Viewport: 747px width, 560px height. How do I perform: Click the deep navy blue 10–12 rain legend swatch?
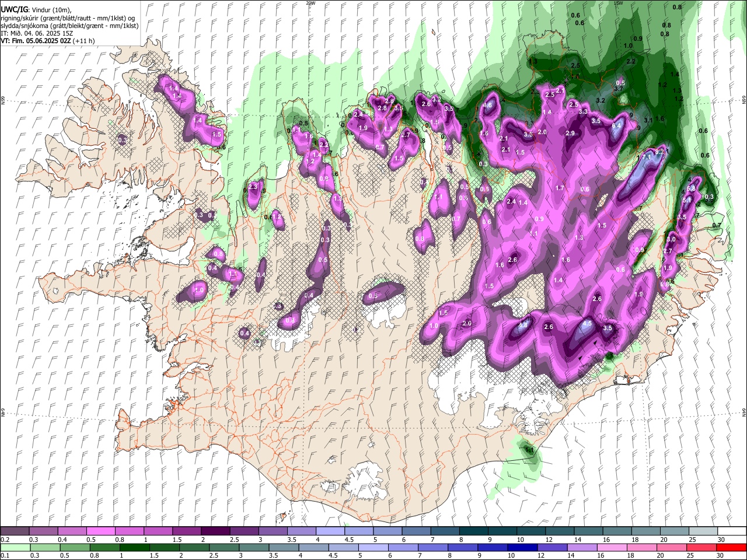pos(522,548)
